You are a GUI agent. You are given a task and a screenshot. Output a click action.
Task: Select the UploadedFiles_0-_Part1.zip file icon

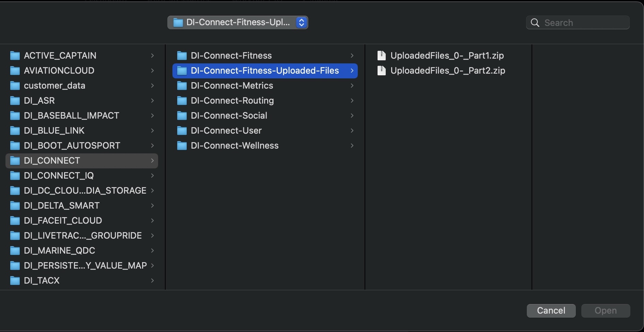[x=382, y=56]
